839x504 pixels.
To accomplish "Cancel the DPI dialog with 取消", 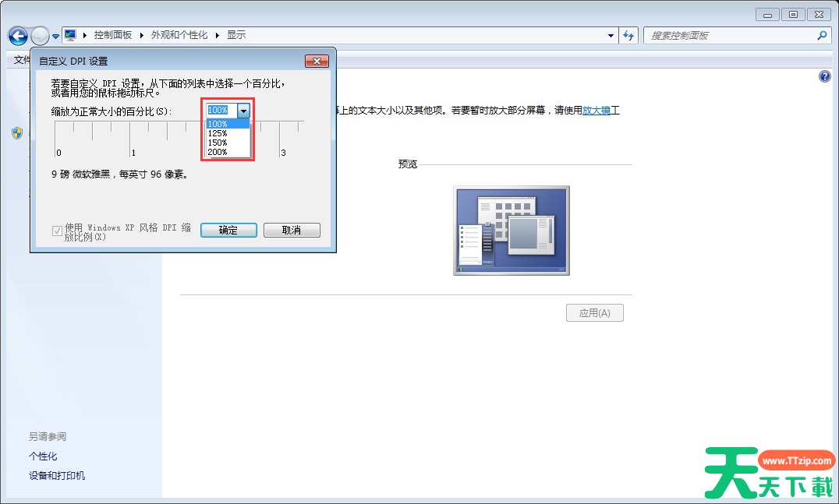I will point(292,230).
